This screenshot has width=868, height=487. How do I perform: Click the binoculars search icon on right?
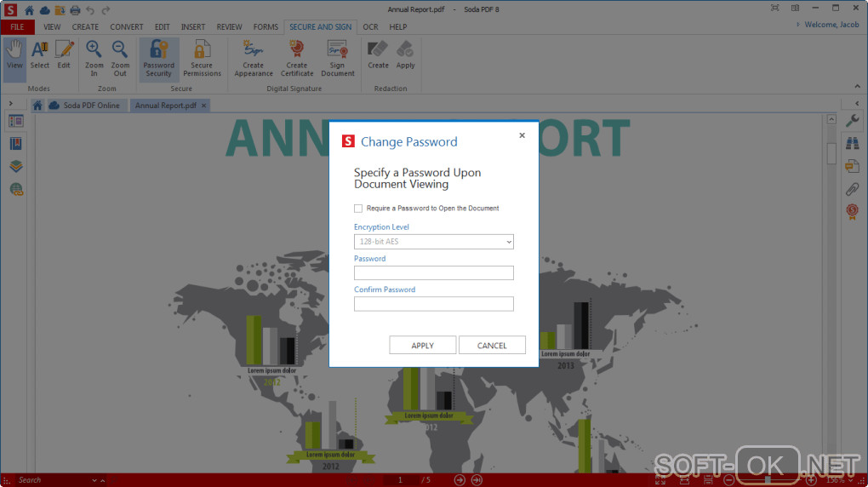click(853, 143)
